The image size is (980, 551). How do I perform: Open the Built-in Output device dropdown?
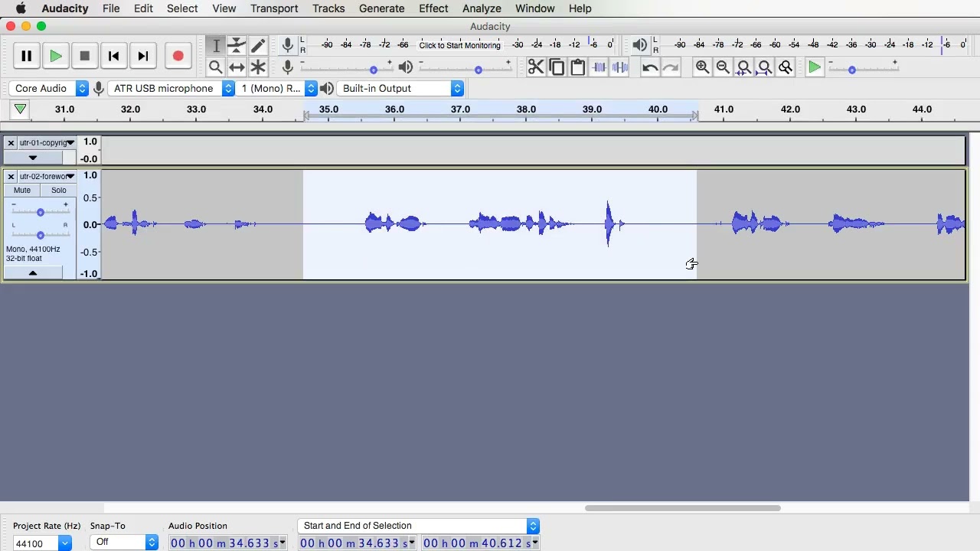point(401,88)
